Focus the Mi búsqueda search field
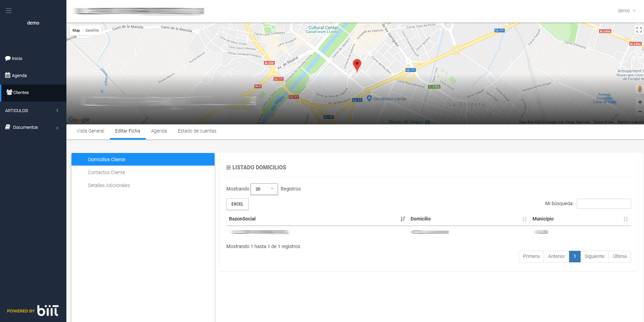Screen dimensions: 644x322 (x=604, y=204)
